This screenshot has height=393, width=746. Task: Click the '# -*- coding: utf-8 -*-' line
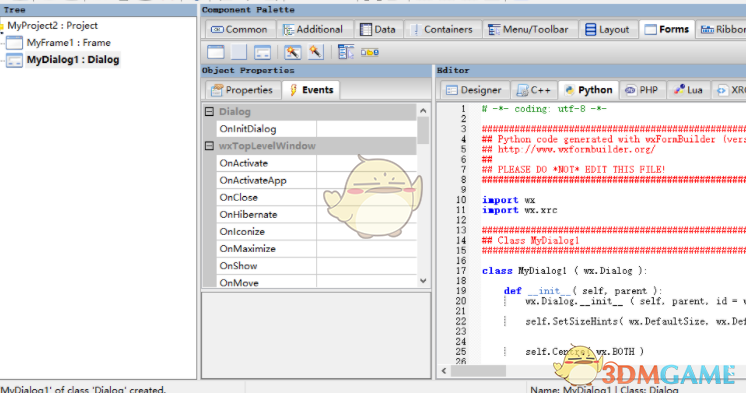tap(544, 109)
